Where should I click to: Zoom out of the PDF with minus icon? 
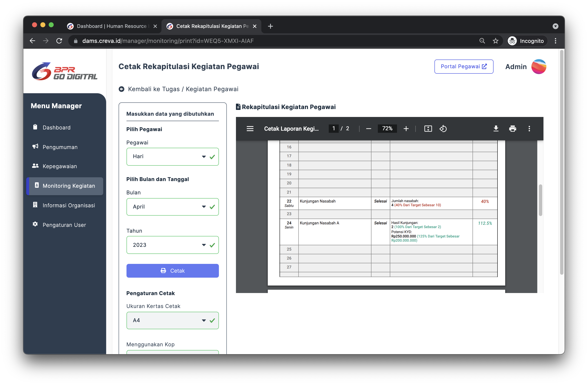coord(368,128)
